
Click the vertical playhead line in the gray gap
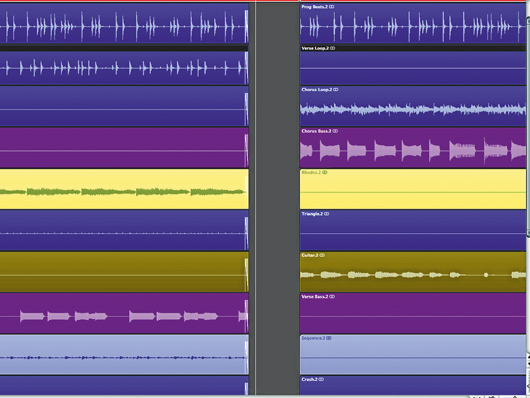(256, 199)
